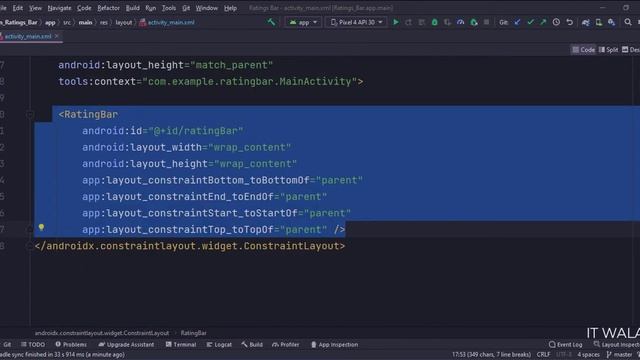Click the layout breadcrumb in the navigation bar
The height and width of the screenshot is (360, 640).
coord(123,22)
